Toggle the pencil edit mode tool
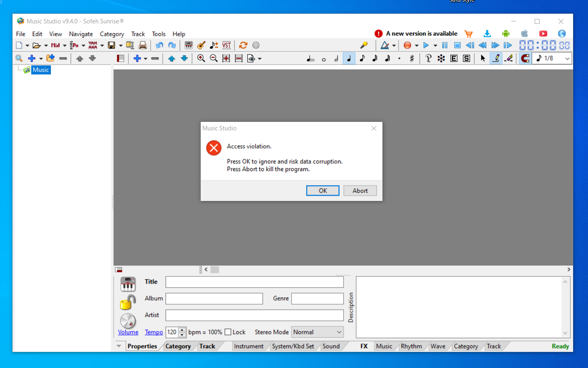588x368 pixels. pyautogui.click(x=496, y=59)
